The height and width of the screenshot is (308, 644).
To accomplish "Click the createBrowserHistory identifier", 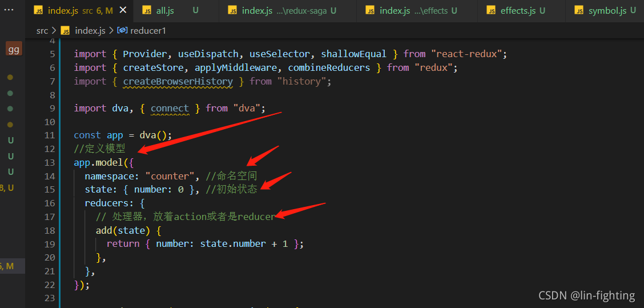I will pyautogui.click(x=178, y=81).
